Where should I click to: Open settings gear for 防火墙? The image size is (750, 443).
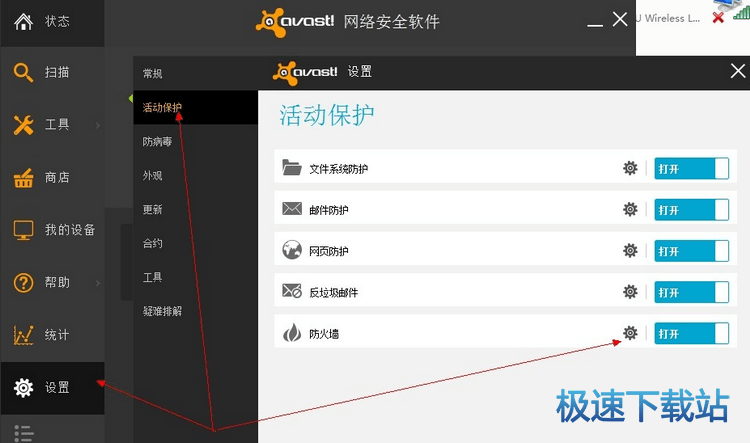point(630,333)
